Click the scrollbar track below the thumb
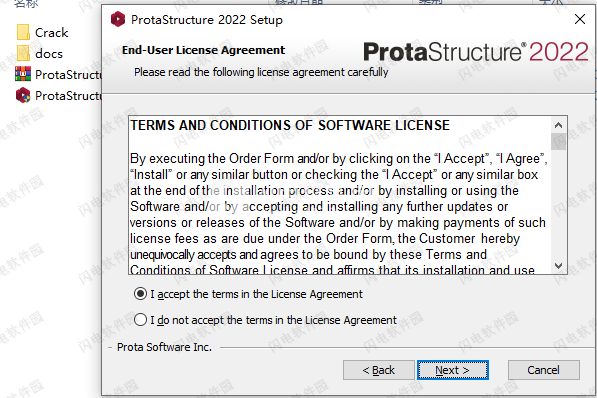 (559, 204)
